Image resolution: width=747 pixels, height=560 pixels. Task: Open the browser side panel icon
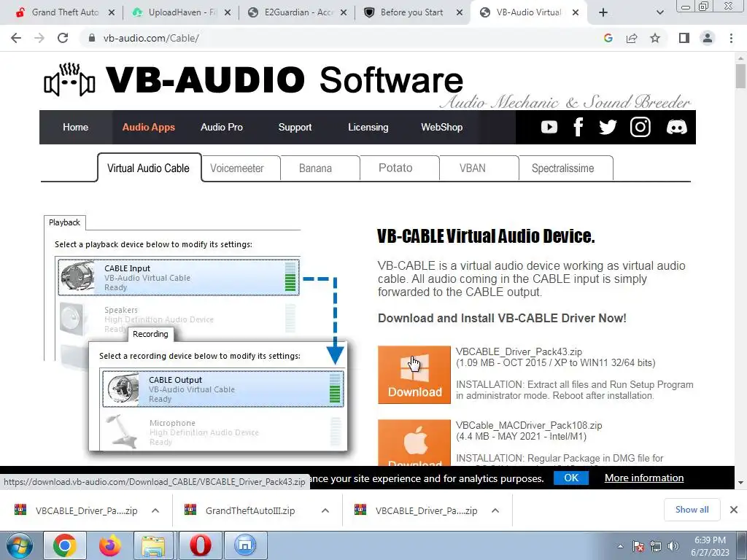click(x=684, y=38)
